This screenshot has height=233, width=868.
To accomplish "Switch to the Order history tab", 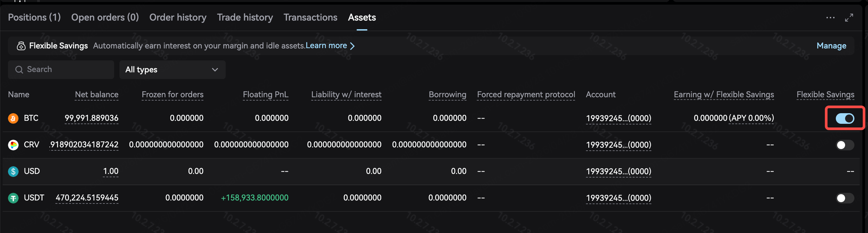I will pyautogui.click(x=178, y=18).
